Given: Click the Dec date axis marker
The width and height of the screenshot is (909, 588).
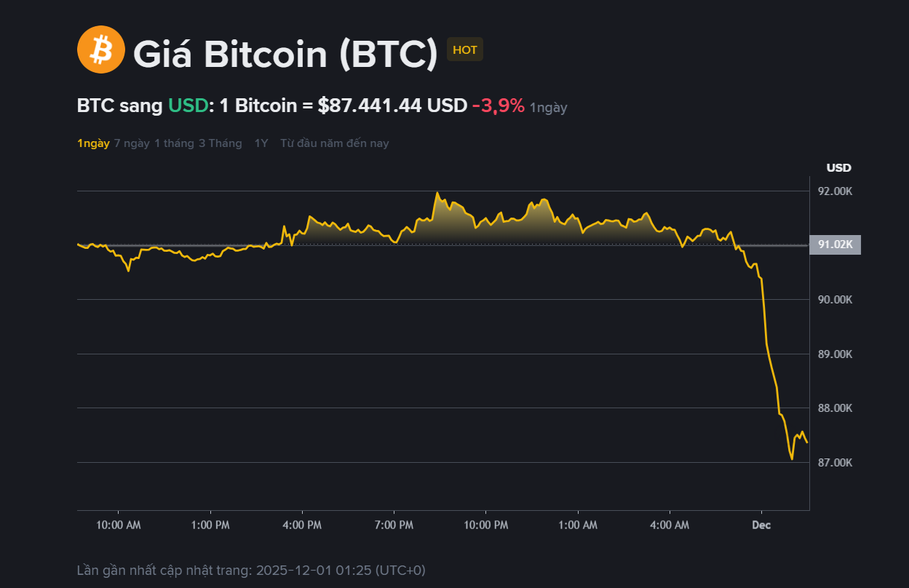Looking at the screenshot, I should pyautogui.click(x=761, y=525).
